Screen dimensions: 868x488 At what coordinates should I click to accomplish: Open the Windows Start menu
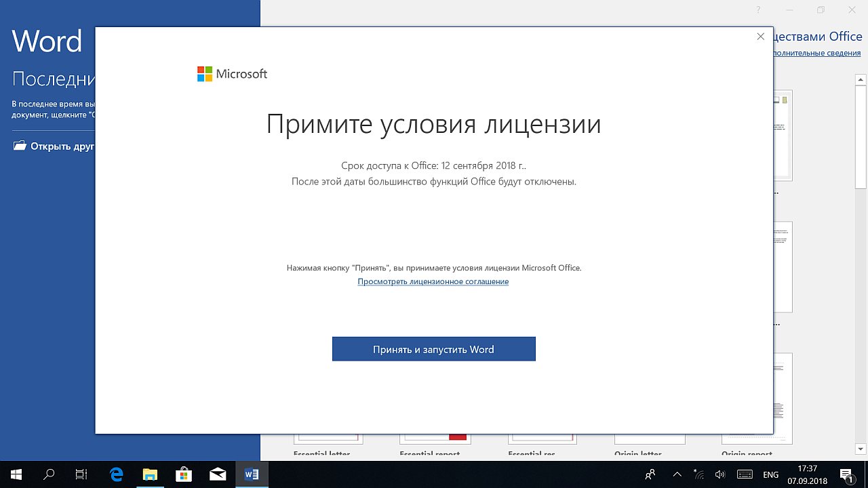pos(16,474)
